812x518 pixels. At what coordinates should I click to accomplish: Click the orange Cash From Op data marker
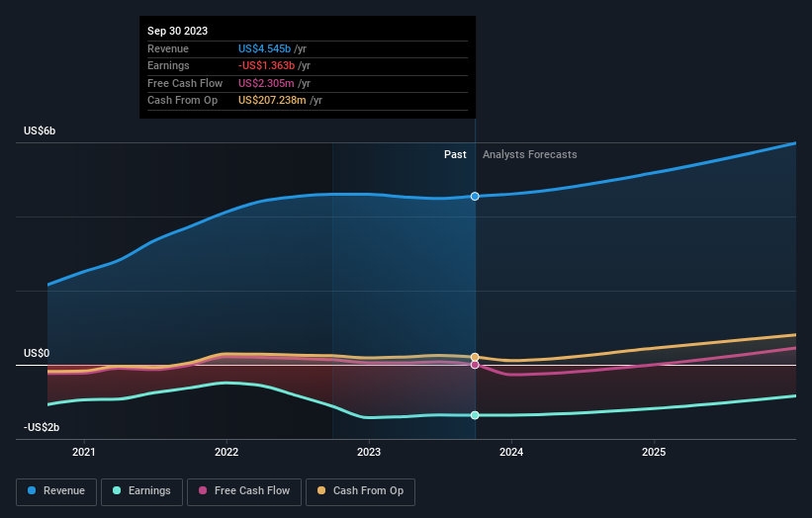point(475,357)
